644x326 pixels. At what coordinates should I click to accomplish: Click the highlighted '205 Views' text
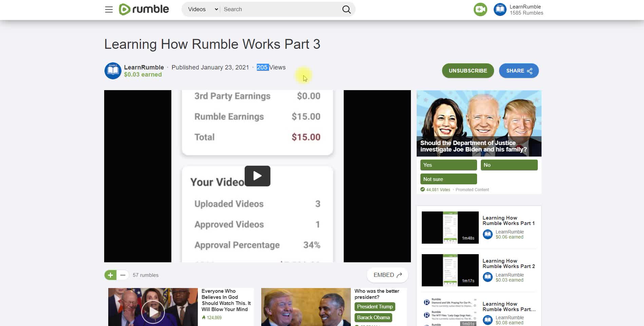point(271,67)
